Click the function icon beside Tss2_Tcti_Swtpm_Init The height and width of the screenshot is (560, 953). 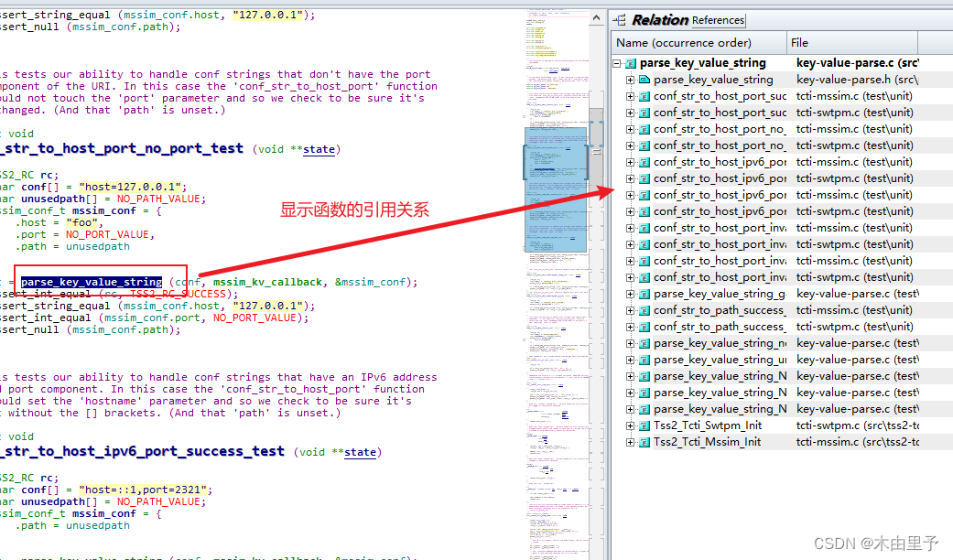[644, 425]
